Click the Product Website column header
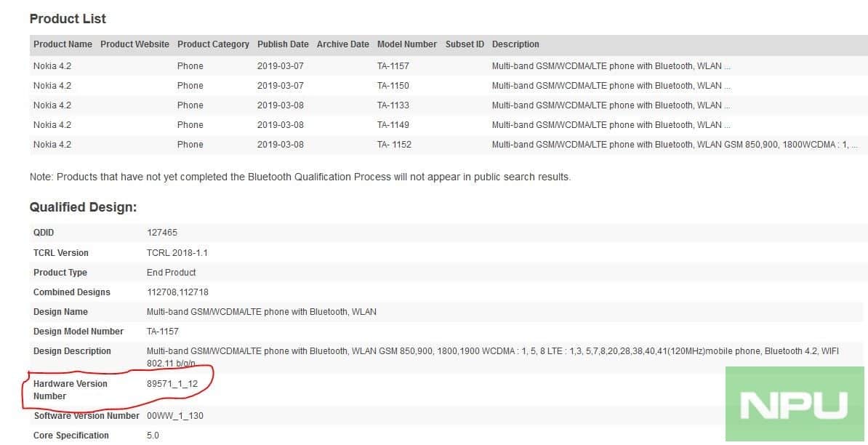Viewport: 868px width, 445px height. coord(134,44)
